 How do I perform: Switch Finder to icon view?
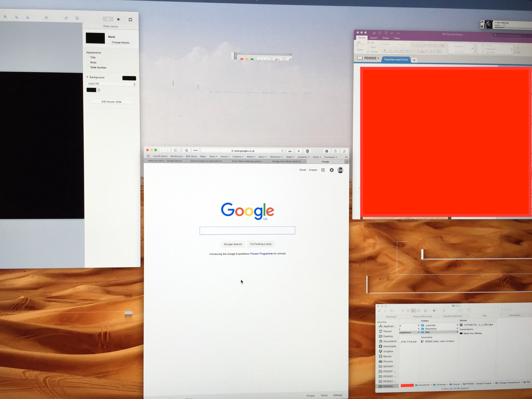pyautogui.click(x=403, y=311)
